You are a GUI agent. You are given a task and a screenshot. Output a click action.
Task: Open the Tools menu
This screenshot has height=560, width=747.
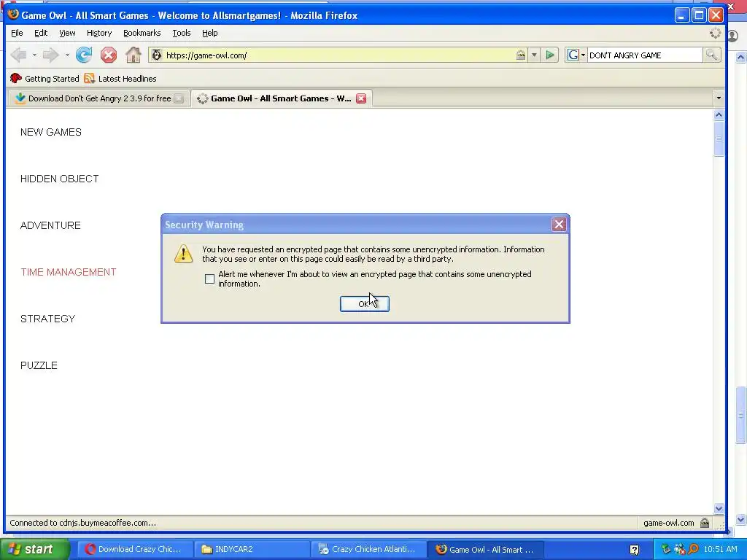[x=182, y=33]
